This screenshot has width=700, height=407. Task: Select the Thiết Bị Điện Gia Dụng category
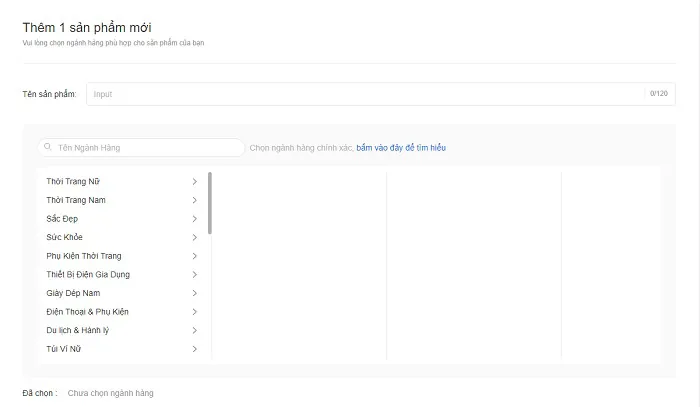[x=122, y=274]
